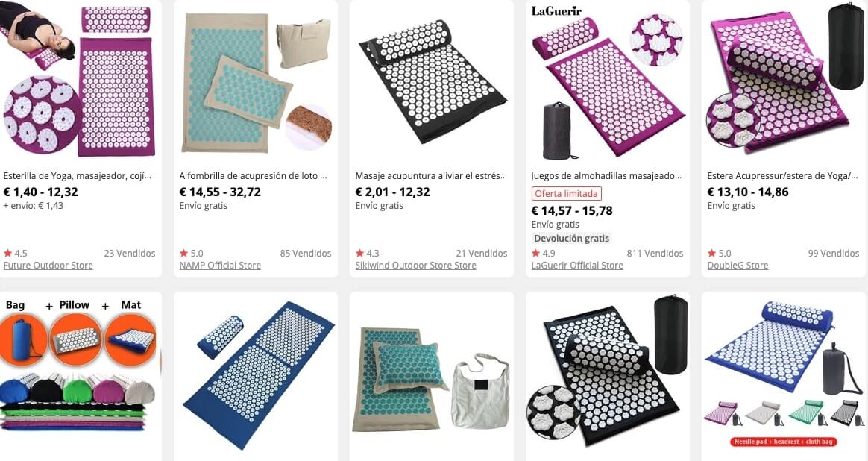Visit the DoubleG Store link
This screenshot has height=461, width=868.
point(737,266)
